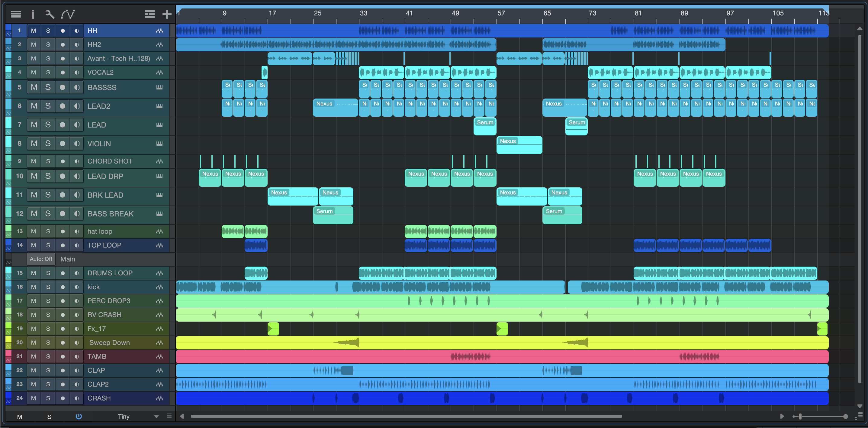Mute the LEAD DRP track
868x428 pixels.
pos(34,176)
